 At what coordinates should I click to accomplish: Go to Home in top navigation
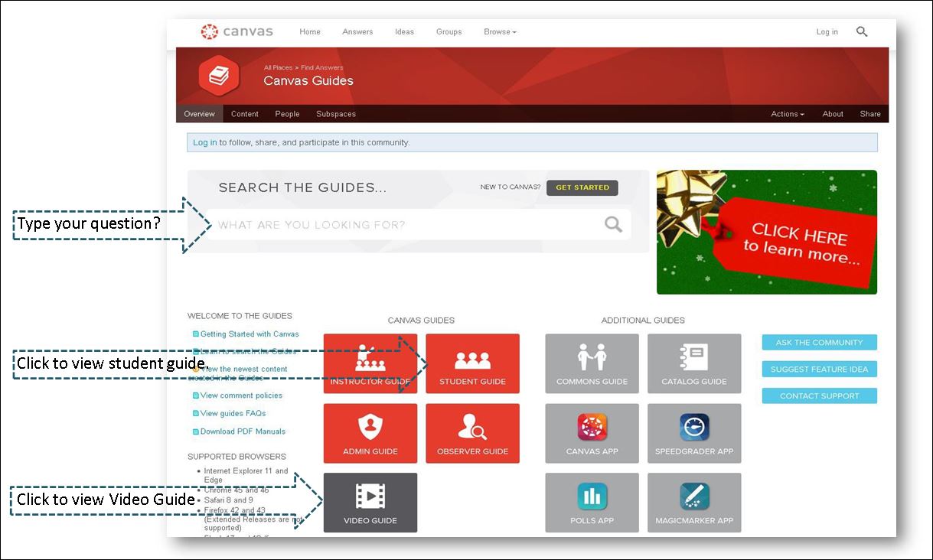(310, 32)
